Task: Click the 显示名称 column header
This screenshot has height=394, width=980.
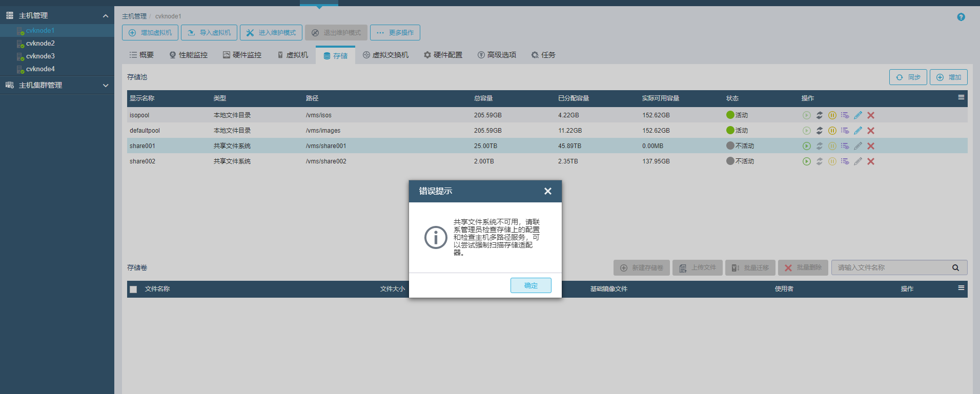Action: tap(142, 98)
